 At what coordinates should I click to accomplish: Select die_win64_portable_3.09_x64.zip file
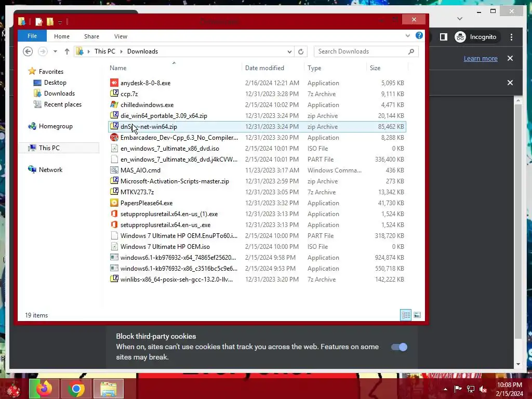(x=257, y=116)
